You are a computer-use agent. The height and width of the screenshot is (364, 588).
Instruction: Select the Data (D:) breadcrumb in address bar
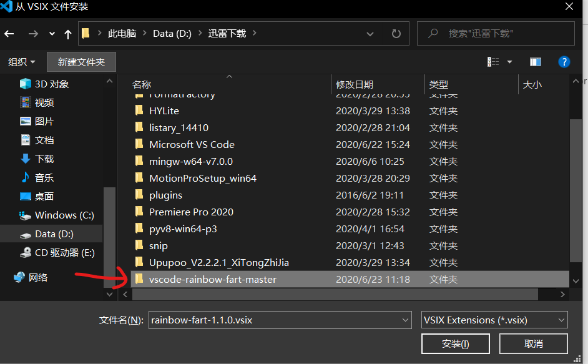click(x=172, y=33)
